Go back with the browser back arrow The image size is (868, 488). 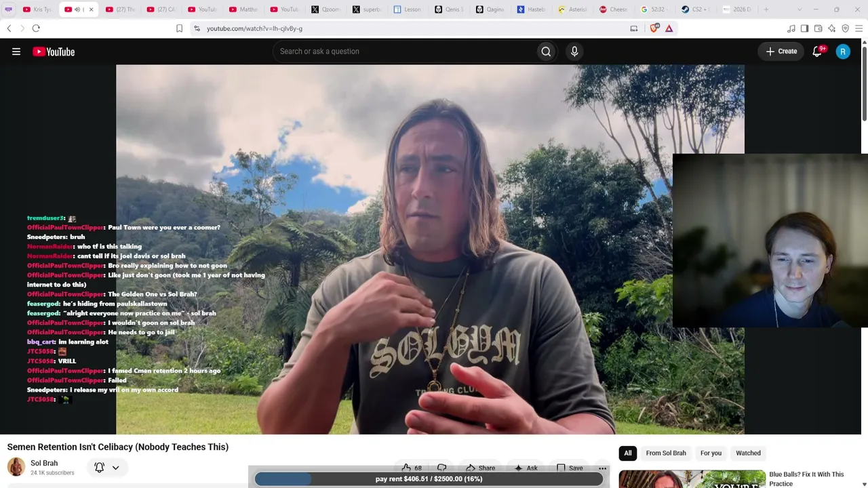9,28
